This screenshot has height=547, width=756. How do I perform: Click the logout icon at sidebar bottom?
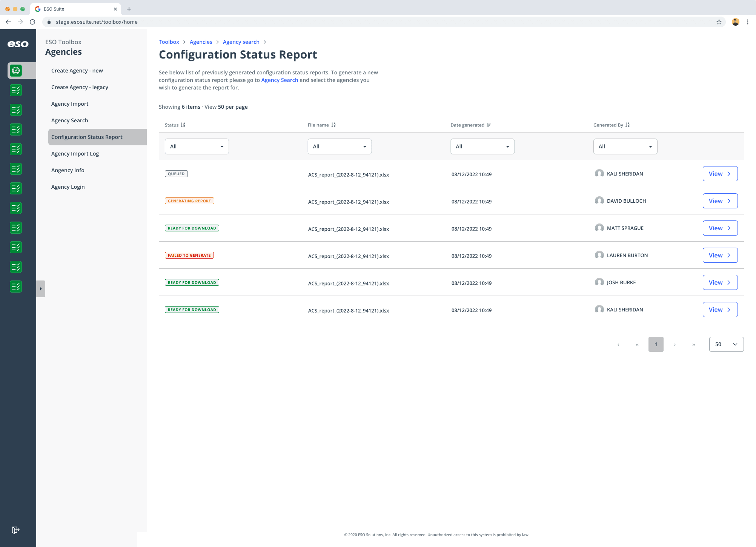pyautogui.click(x=15, y=530)
